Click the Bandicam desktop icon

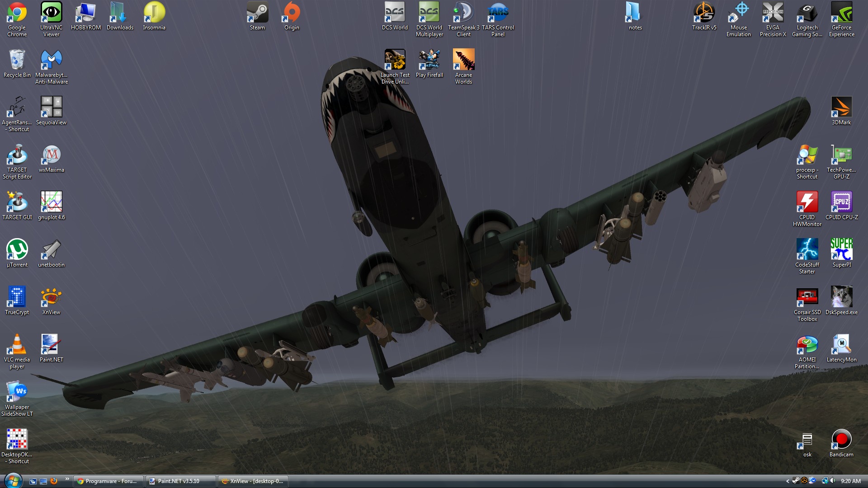[x=841, y=439]
